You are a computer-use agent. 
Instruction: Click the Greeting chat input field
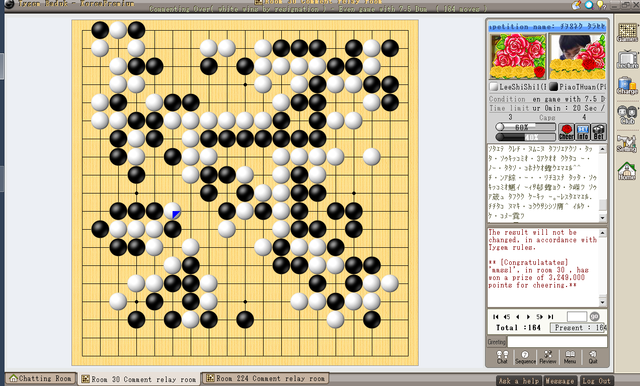557,342
